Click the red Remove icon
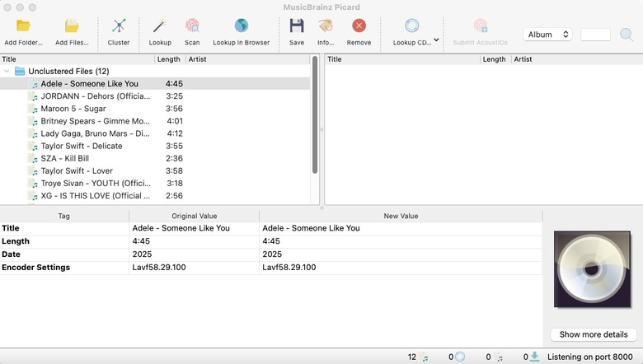643x364 pixels. [x=359, y=26]
